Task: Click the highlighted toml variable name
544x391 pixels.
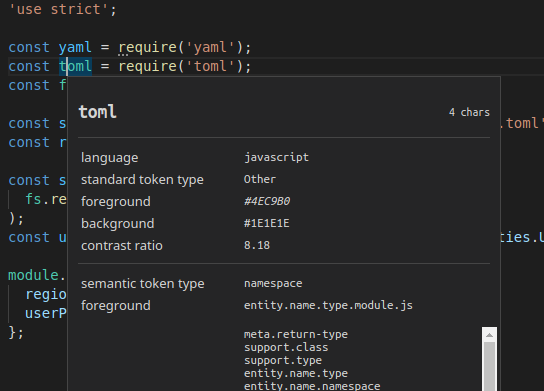Action: pyautogui.click(x=75, y=66)
